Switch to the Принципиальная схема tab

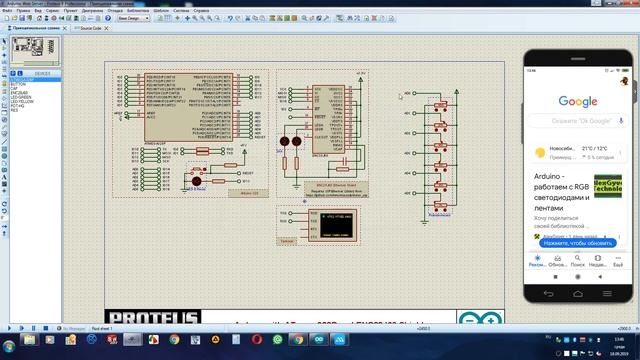35,28
